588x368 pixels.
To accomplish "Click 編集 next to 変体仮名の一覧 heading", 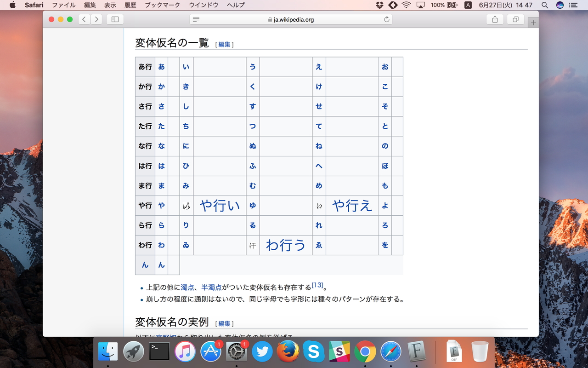I will (224, 44).
